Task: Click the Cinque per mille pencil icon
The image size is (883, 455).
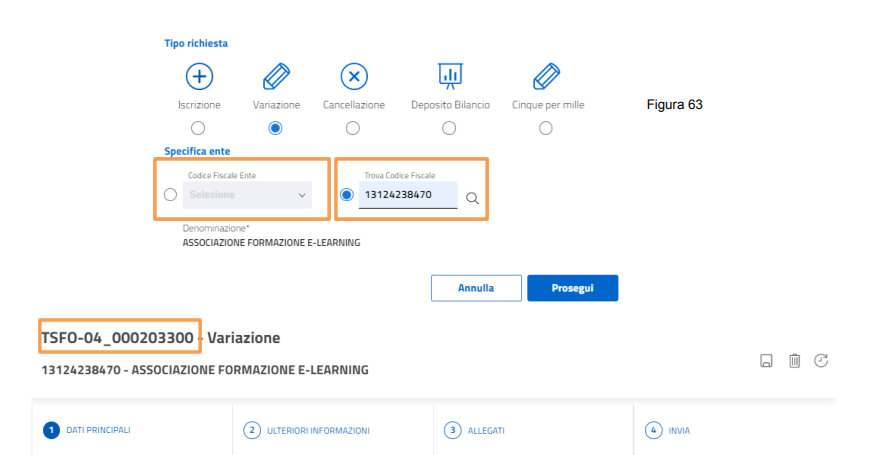Action: (546, 76)
